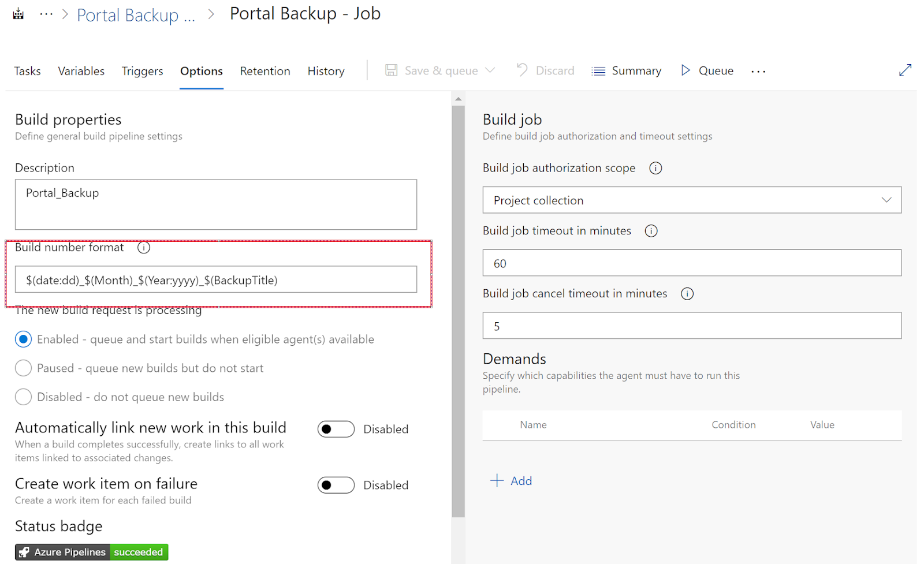
Task: Click the Azure DevOps home icon
Action: pos(18,14)
